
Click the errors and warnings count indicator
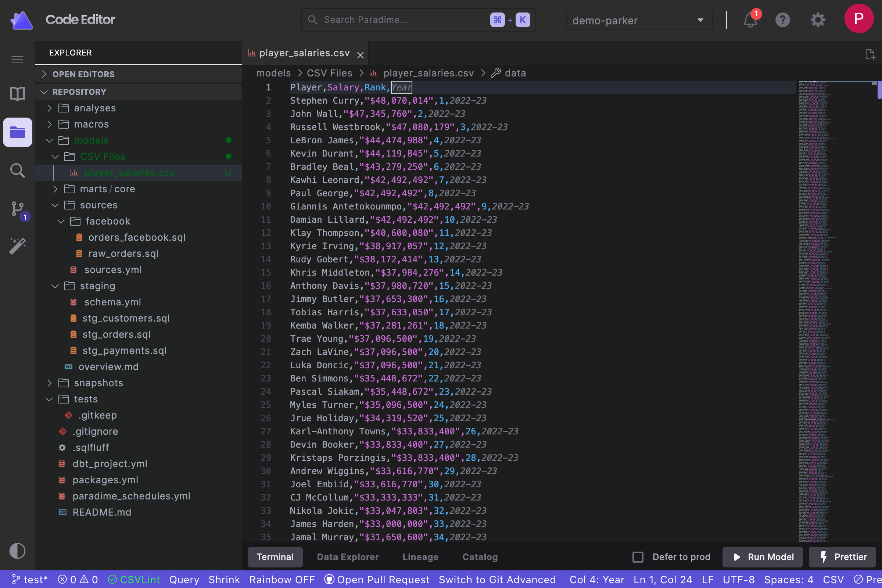point(78,580)
